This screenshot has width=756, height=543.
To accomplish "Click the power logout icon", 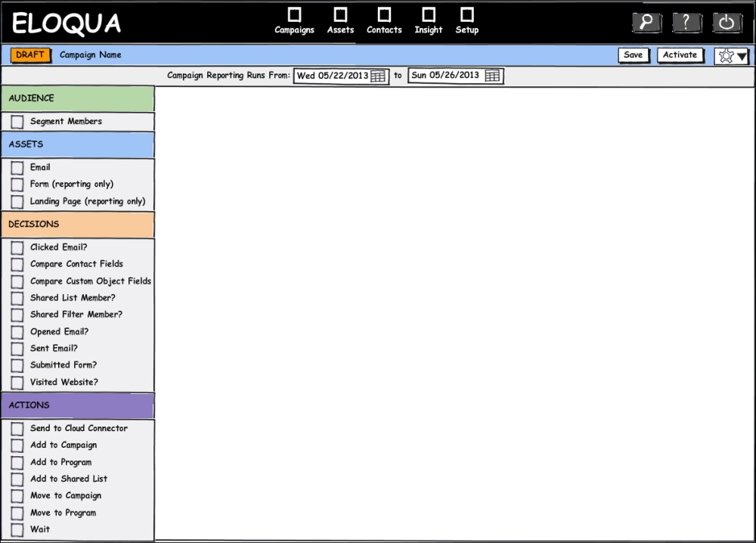I will (727, 22).
